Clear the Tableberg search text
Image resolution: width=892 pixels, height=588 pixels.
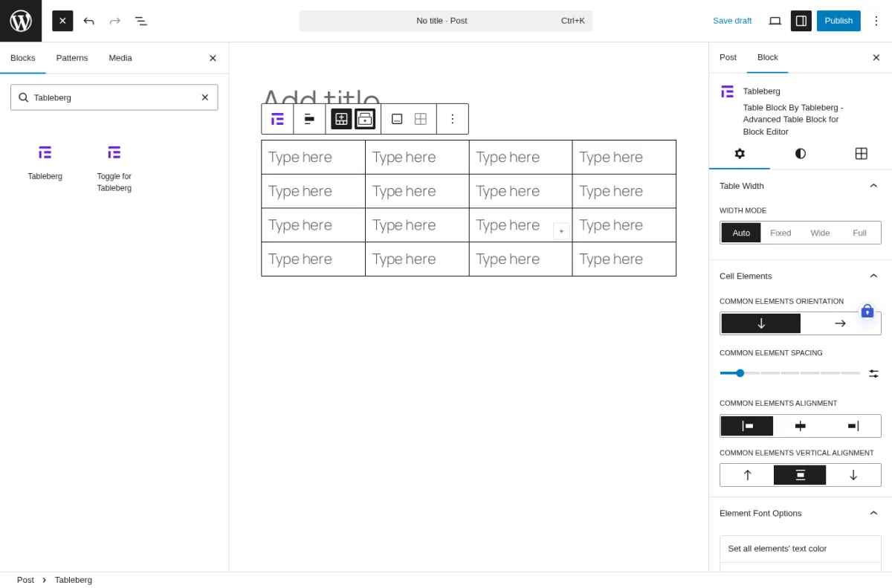point(205,97)
